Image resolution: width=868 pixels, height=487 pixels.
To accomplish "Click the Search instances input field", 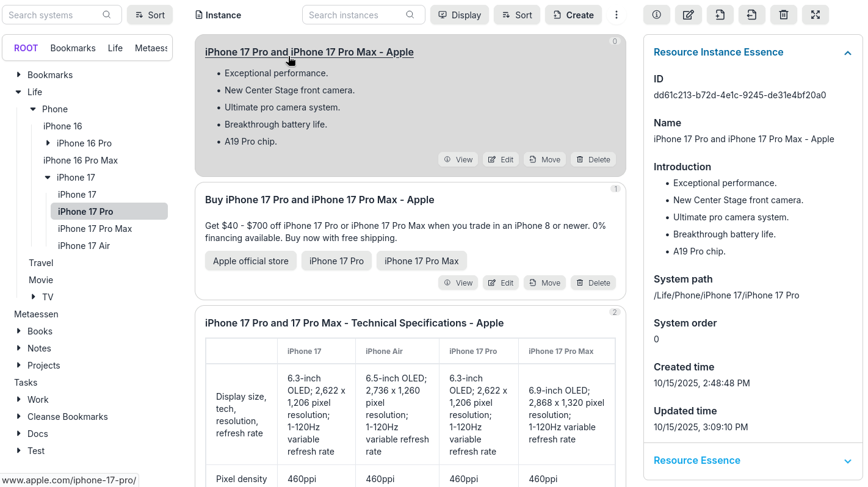I will (354, 15).
